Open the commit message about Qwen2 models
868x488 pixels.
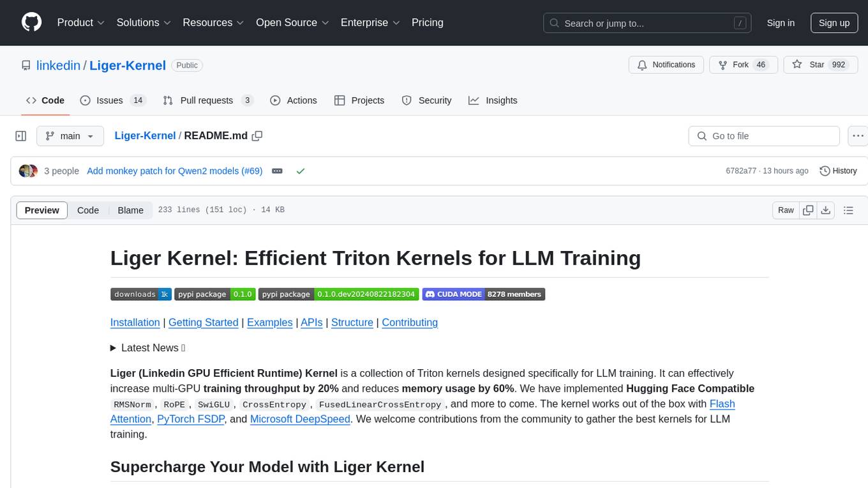175,171
